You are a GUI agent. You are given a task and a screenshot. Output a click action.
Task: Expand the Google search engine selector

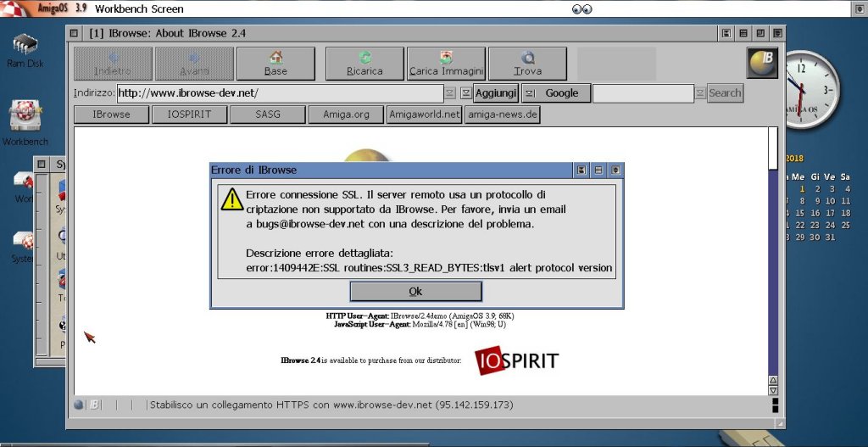(529, 93)
